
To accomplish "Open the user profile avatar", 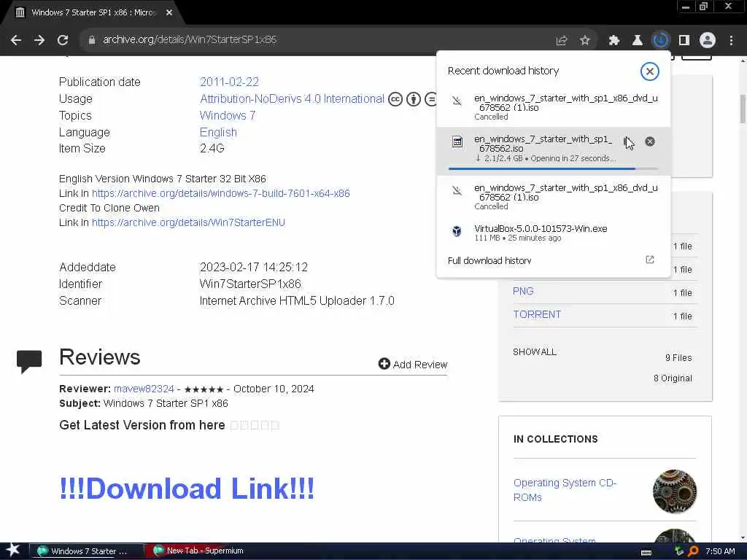I will click(708, 41).
